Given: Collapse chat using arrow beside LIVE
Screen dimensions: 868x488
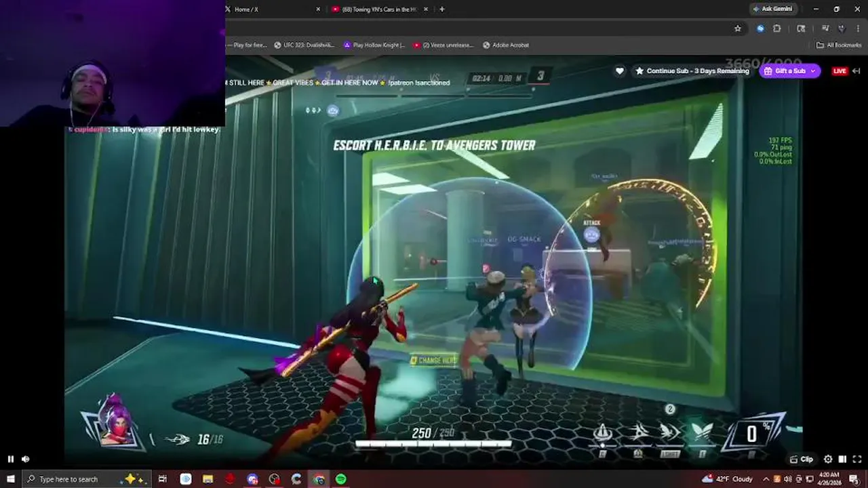Looking at the screenshot, I should (856, 71).
